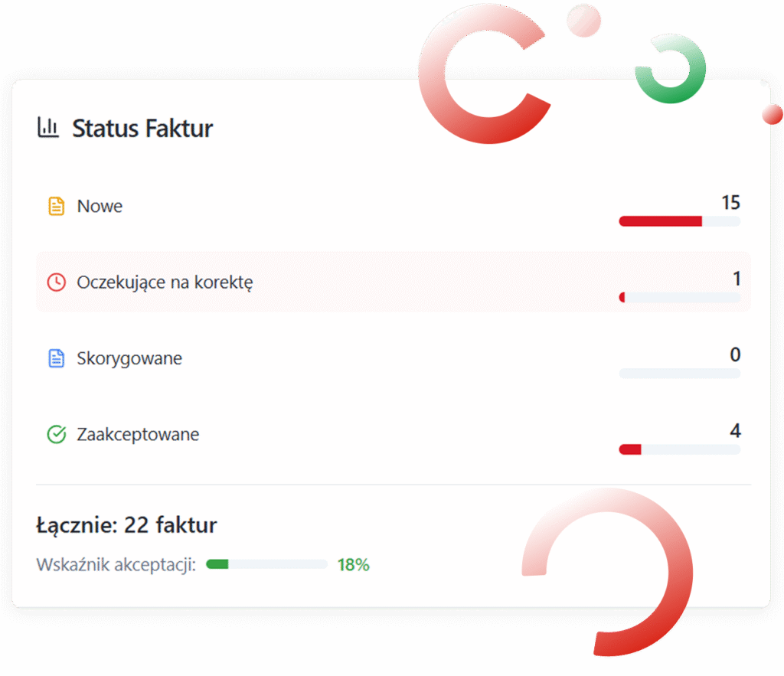This screenshot has height=676, width=784.
Task: Click the Łącznie: 22 faktur total text
Action: (126, 525)
